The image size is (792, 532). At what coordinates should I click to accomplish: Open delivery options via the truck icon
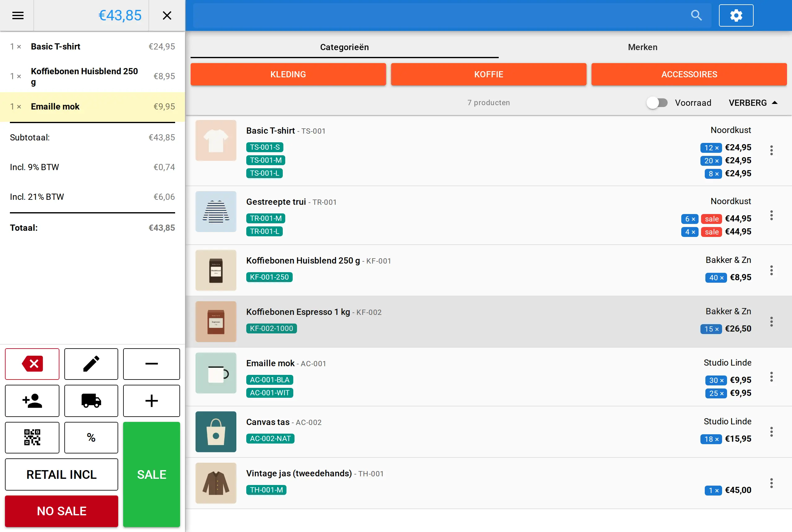pos(91,401)
